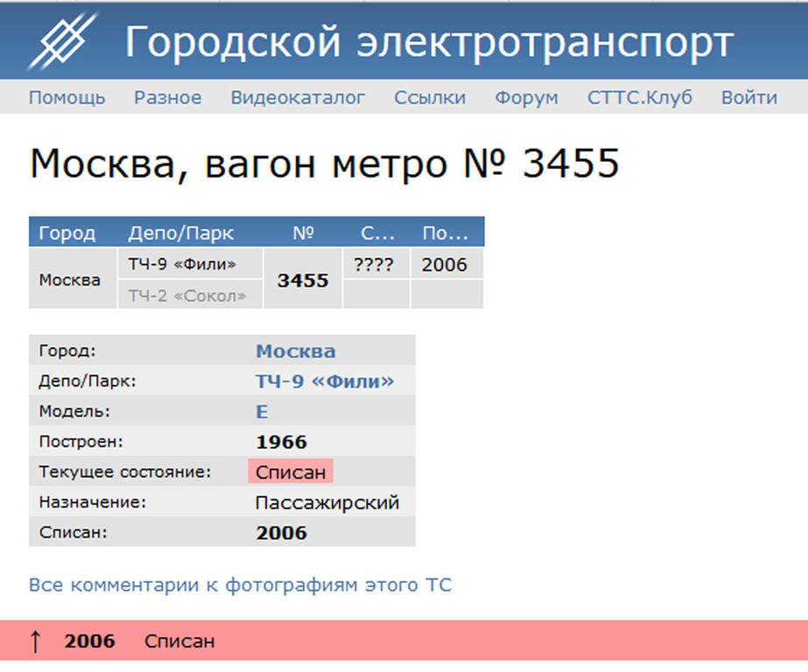Screen dimensions: 808x672
Task: Open the Ссылки menu item
Action: (x=430, y=97)
